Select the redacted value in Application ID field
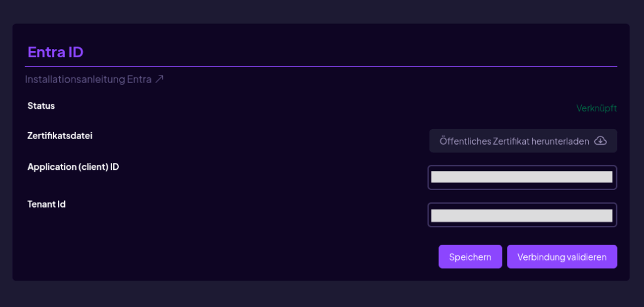644x307 pixels. pyautogui.click(x=521, y=177)
